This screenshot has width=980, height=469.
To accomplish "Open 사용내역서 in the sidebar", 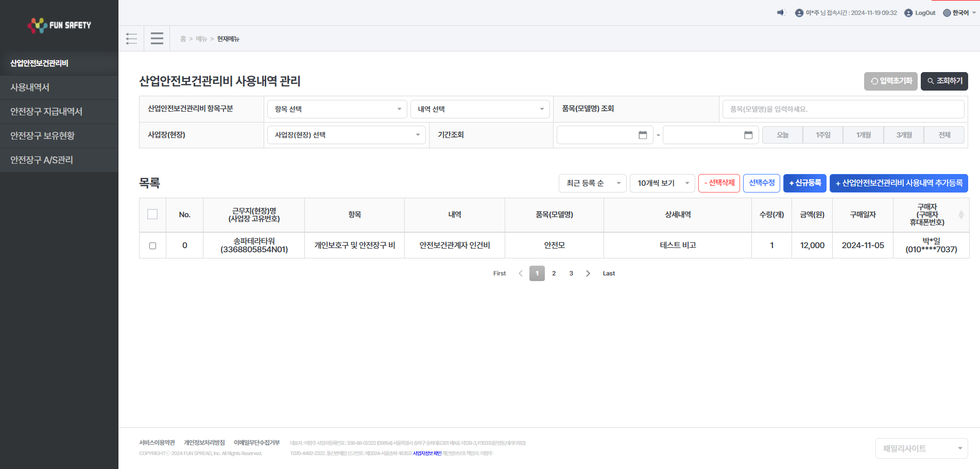I will click(x=59, y=88).
